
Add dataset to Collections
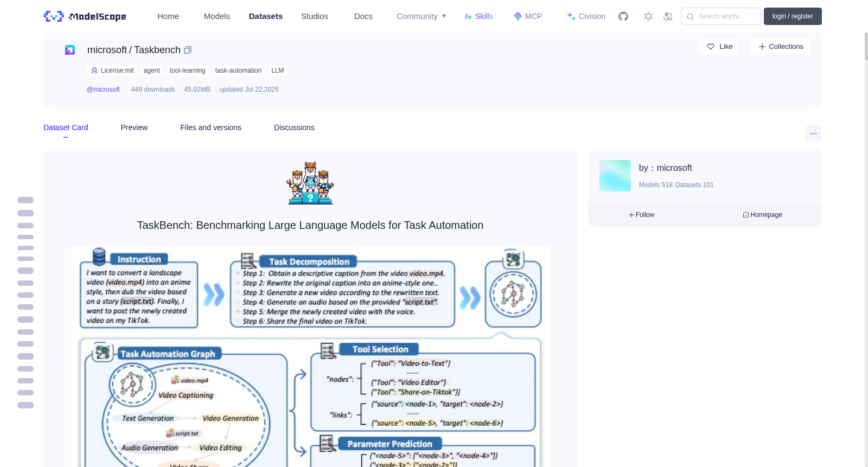tap(780, 47)
